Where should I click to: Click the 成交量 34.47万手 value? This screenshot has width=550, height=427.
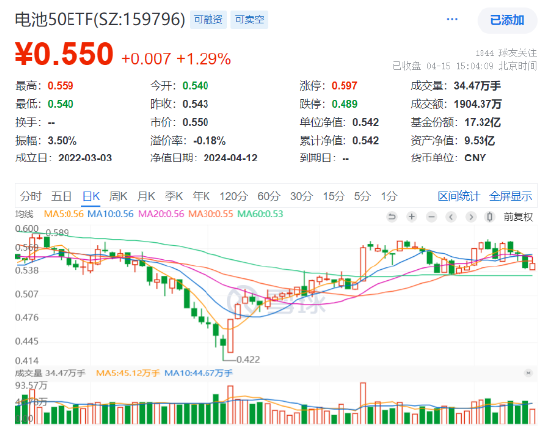[x=477, y=86]
